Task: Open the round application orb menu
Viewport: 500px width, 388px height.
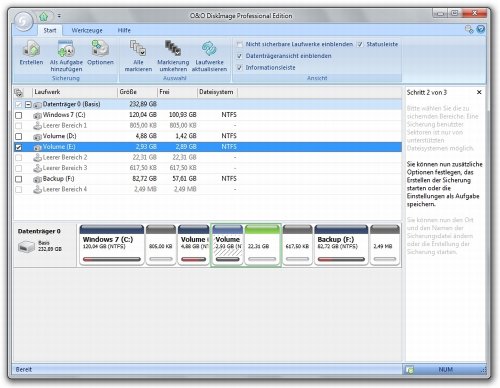Action: [23, 21]
